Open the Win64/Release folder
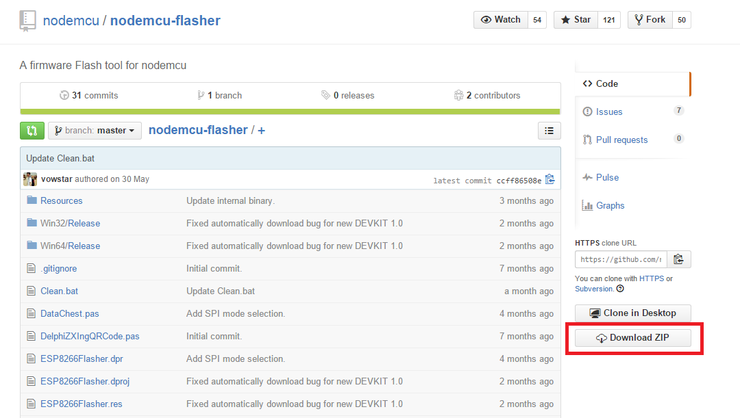Screen dimensions: 740x418 point(70,246)
